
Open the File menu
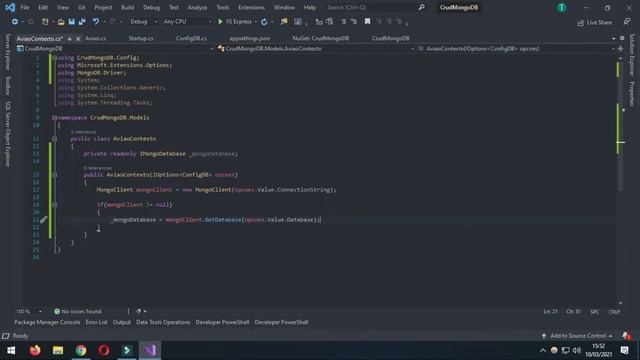pos(24,7)
